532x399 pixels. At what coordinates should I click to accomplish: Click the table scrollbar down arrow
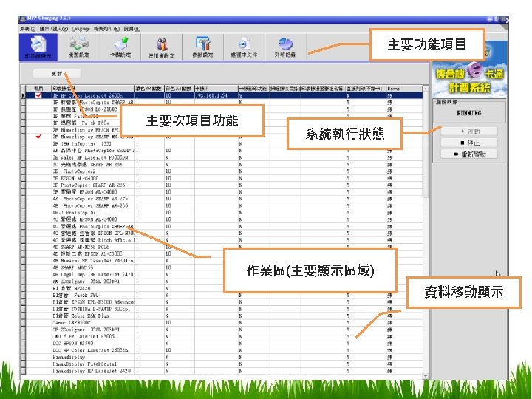tap(426, 376)
